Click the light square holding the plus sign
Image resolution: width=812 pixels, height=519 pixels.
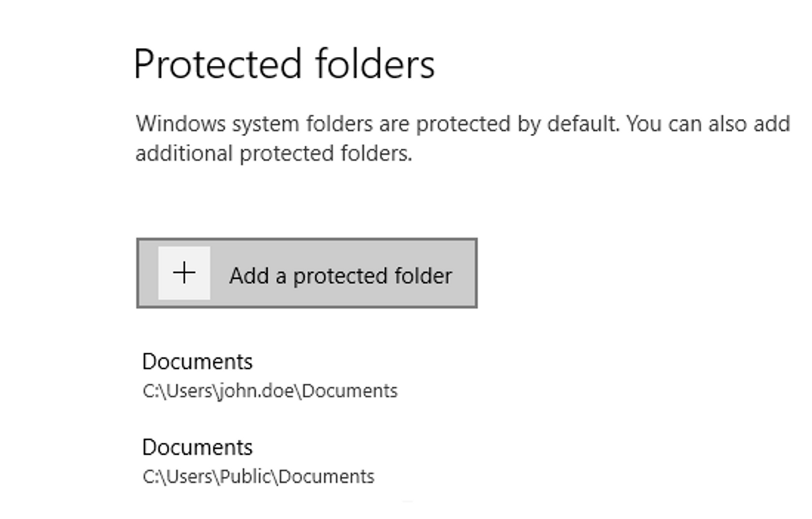(x=184, y=273)
